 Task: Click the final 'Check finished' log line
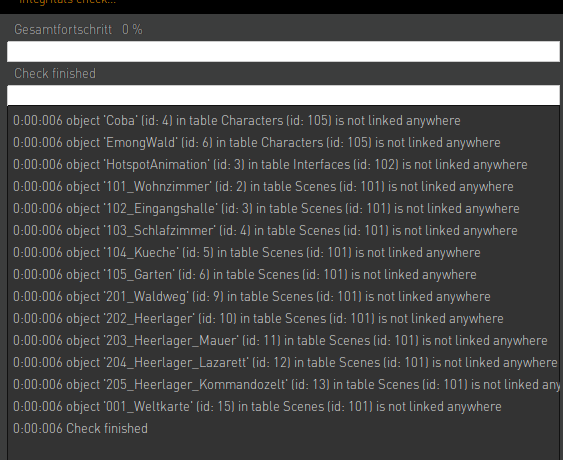click(80, 428)
